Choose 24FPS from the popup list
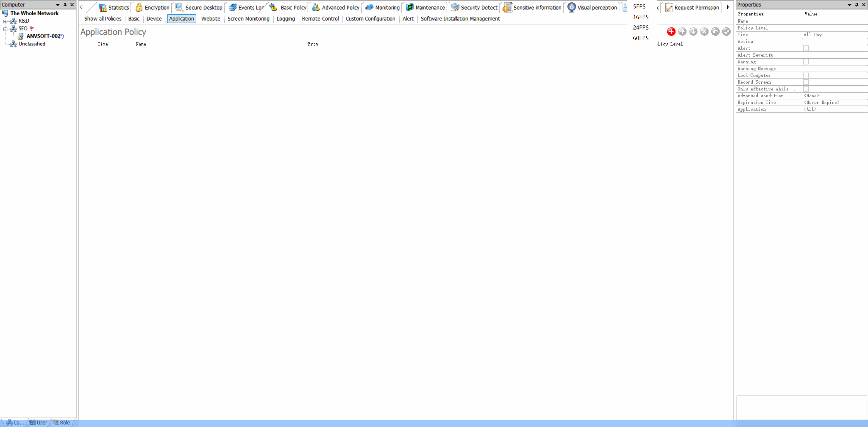868x427 pixels. [x=640, y=27]
